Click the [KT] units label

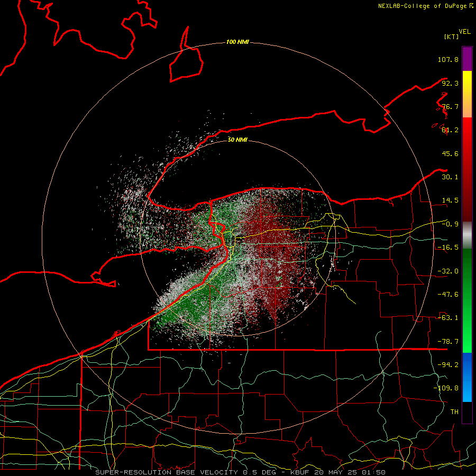point(451,36)
